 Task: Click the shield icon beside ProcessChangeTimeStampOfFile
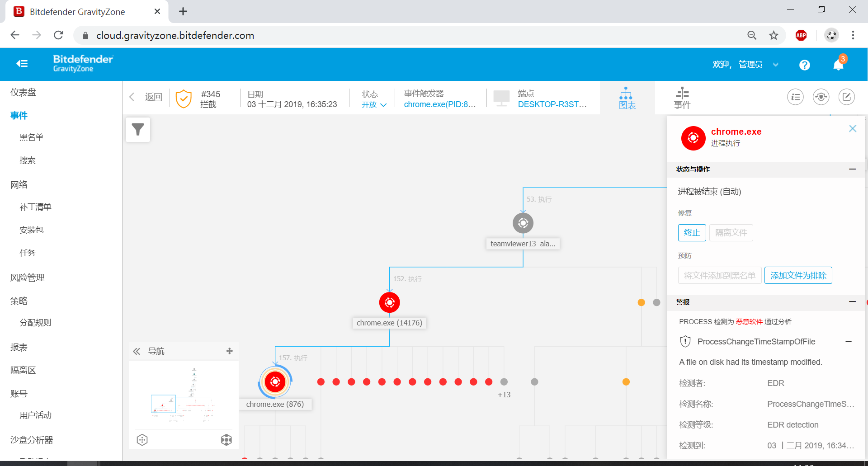(x=685, y=342)
